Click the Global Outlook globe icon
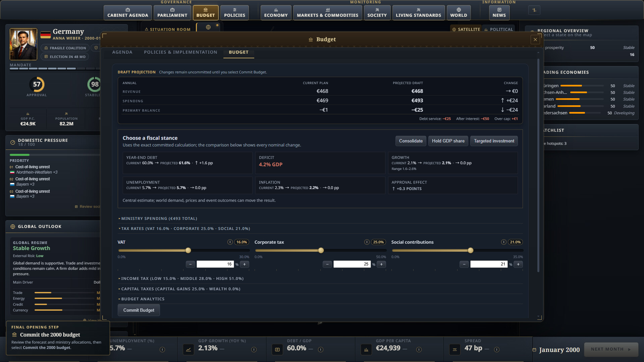644x362 pixels. (13, 227)
